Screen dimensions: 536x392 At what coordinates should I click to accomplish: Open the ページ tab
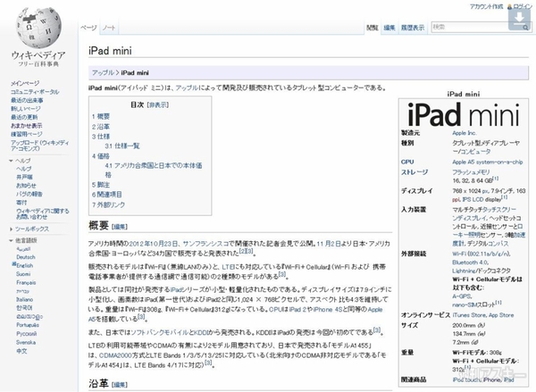88,28
